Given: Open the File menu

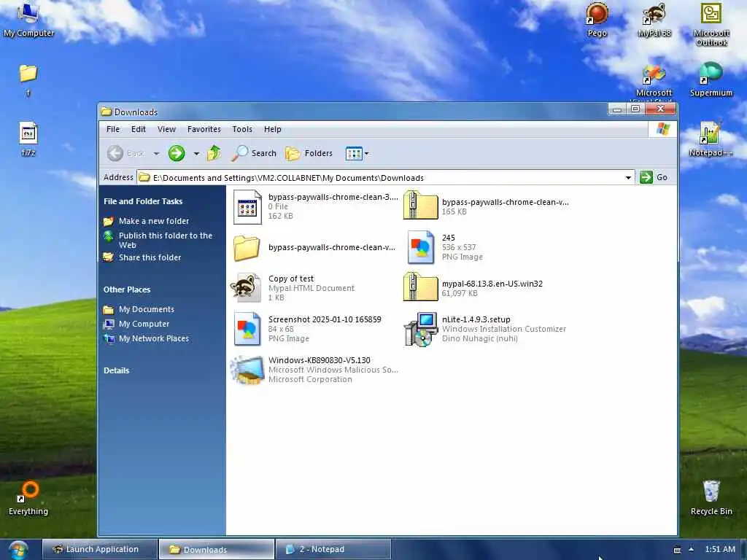Looking at the screenshot, I should (113, 129).
